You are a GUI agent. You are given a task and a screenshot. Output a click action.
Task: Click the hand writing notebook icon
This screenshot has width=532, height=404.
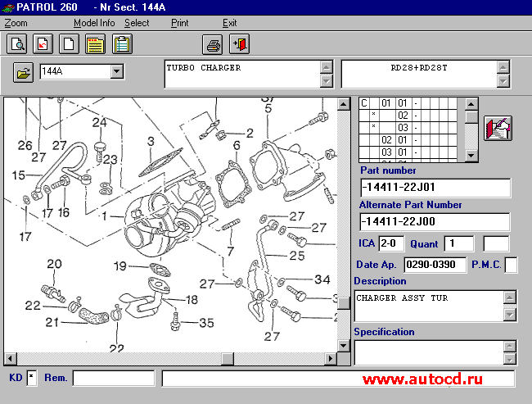498,129
